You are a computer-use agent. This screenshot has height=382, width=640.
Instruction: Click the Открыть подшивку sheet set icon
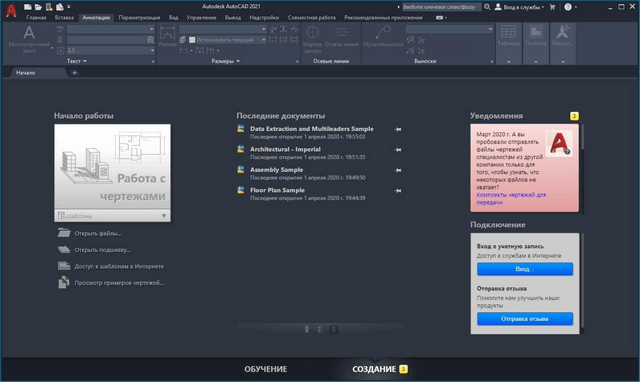pos(64,249)
